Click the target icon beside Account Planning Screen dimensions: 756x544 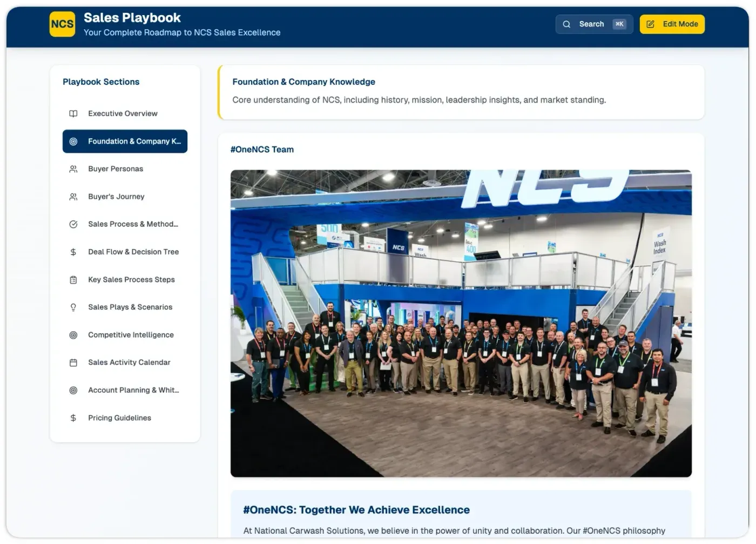[x=73, y=391]
